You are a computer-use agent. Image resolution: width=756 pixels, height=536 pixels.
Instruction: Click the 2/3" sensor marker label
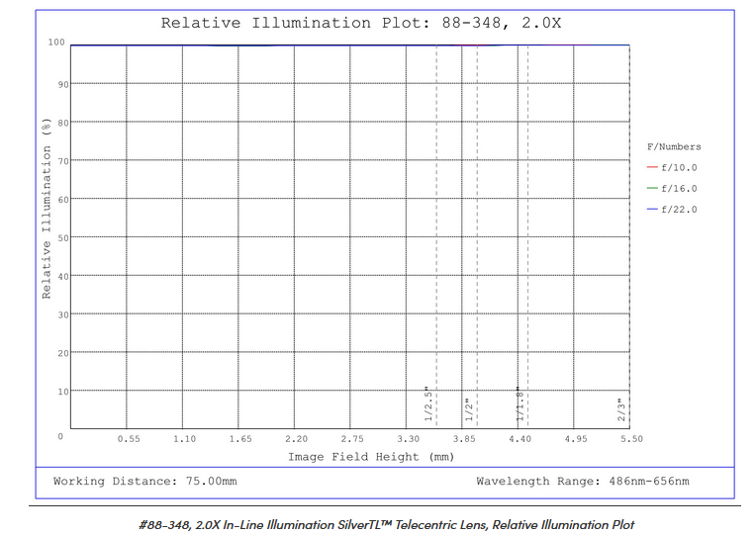pos(621,408)
